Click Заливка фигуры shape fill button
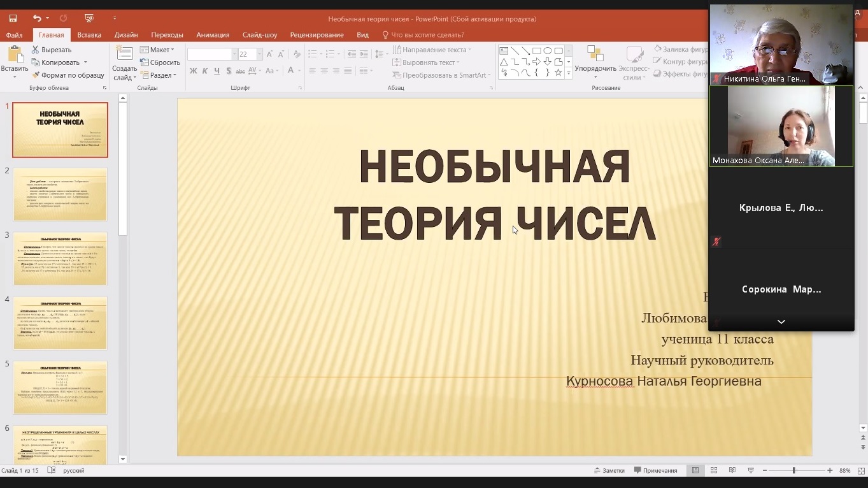Viewport: 868px width, 492px height. 681,49
